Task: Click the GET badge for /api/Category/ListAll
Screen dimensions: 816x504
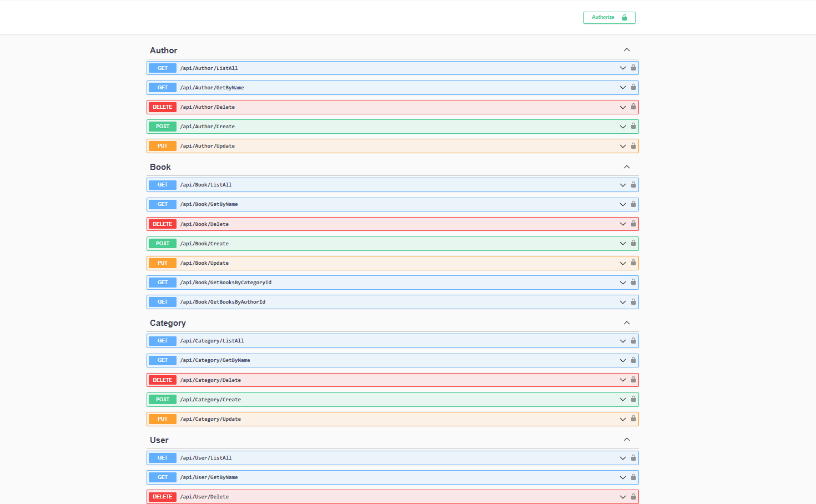Action: click(x=163, y=341)
